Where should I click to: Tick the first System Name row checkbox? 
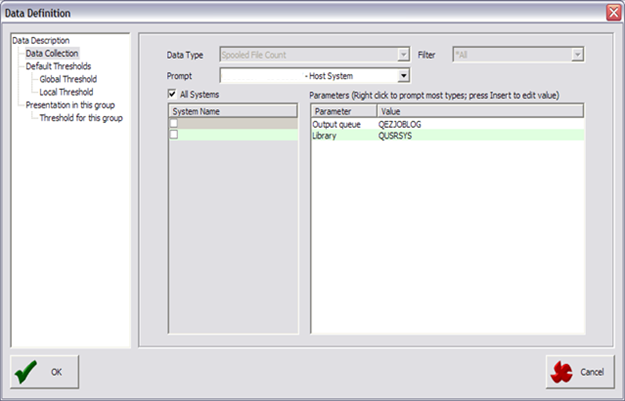(x=173, y=124)
